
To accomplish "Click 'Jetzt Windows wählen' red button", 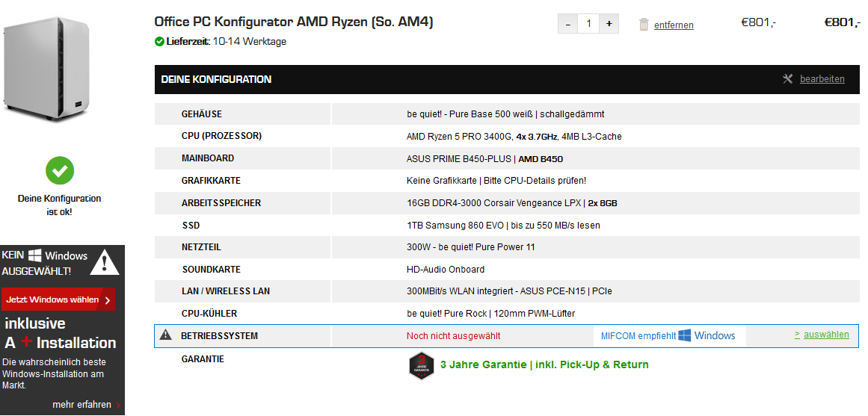I will point(58,299).
